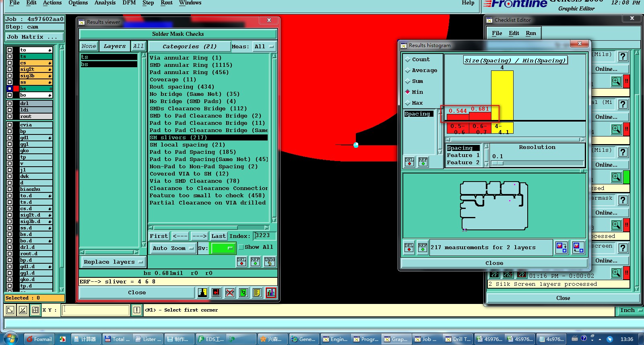The height and width of the screenshot is (345, 644).
Task: Click the red marker icon beside the crossed REF
Action: coord(216,293)
